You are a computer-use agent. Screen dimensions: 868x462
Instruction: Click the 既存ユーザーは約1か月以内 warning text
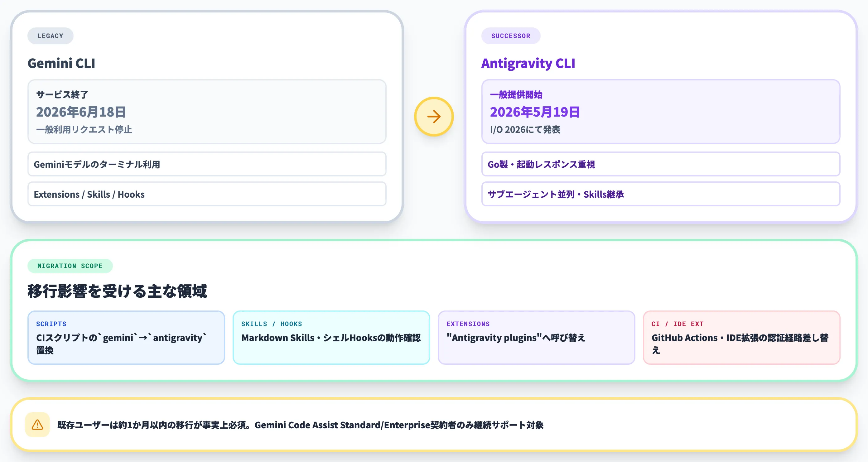coord(300,425)
